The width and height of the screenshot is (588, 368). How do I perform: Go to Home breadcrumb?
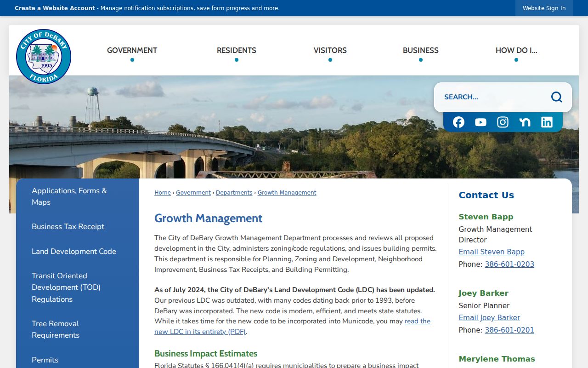163,193
